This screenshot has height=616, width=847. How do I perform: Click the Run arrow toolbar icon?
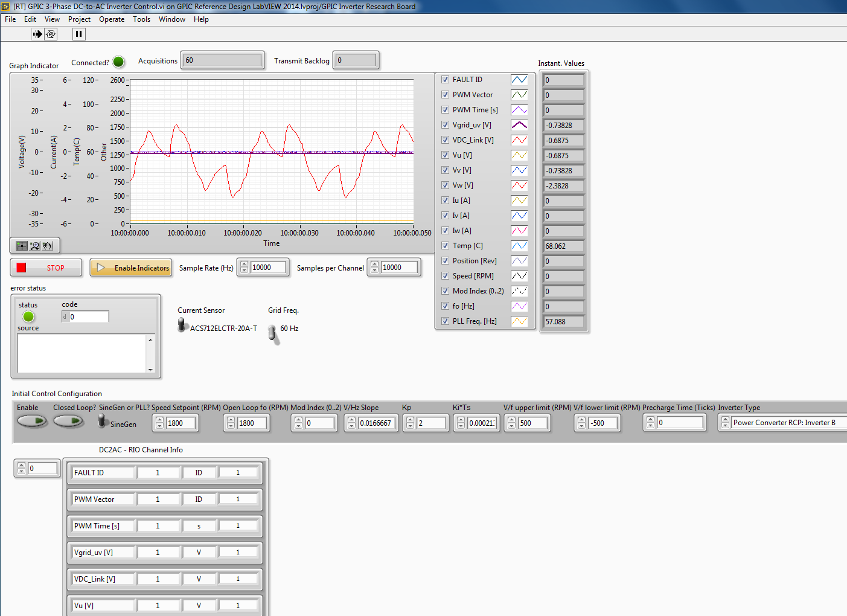(37, 34)
